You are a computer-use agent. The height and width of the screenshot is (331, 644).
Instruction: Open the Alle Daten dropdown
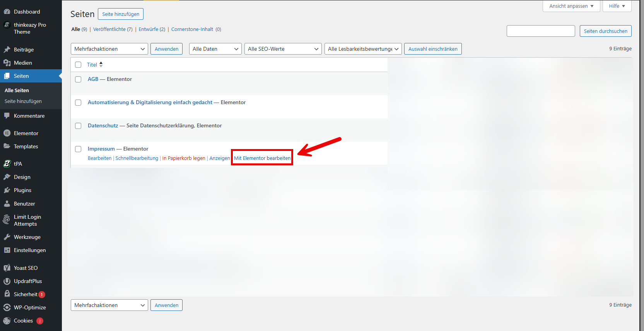[x=215, y=49]
